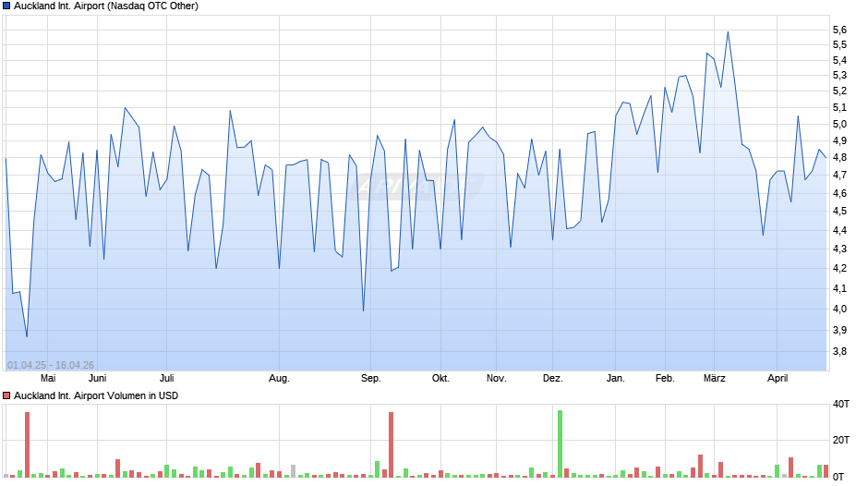Screen dimensions: 868x486
Task: Click the 'Auckland Int. Airport Volumen in USD' label
Action: 96,395
